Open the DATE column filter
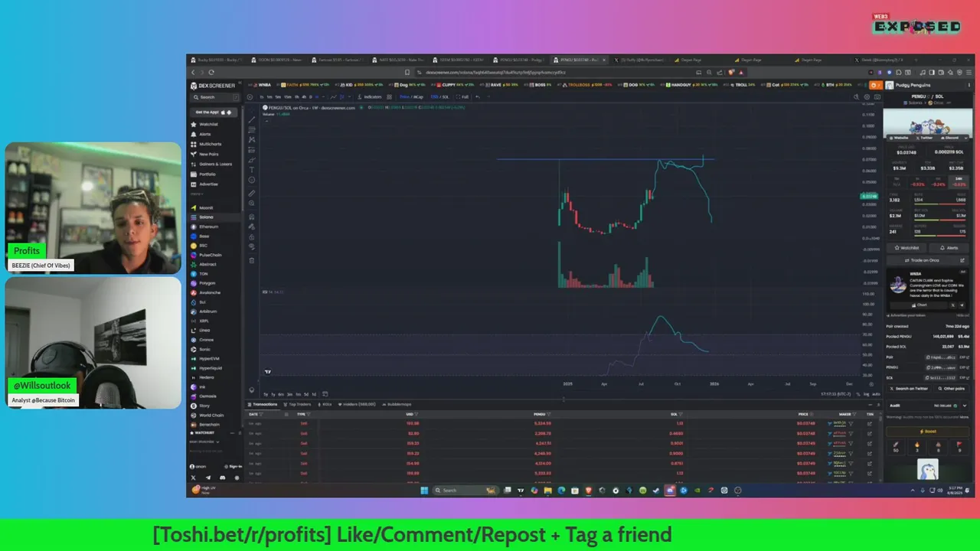 pyautogui.click(x=261, y=414)
